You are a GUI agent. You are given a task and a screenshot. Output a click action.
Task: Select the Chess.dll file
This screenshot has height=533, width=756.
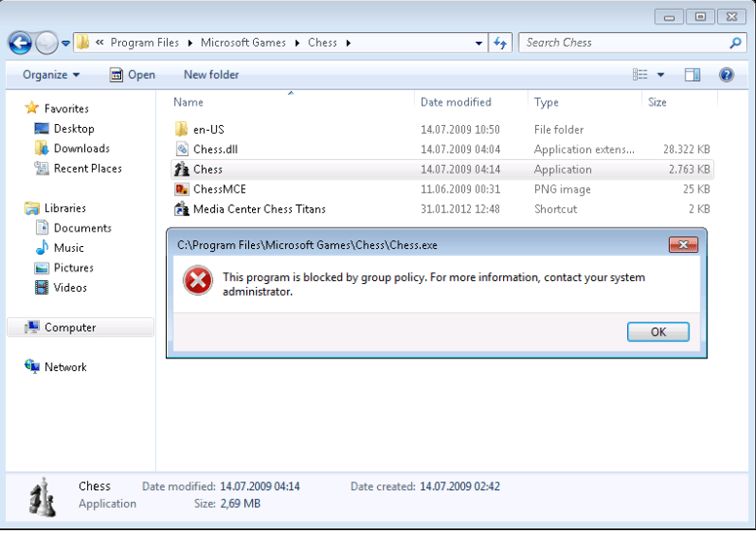click(x=214, y=149)
